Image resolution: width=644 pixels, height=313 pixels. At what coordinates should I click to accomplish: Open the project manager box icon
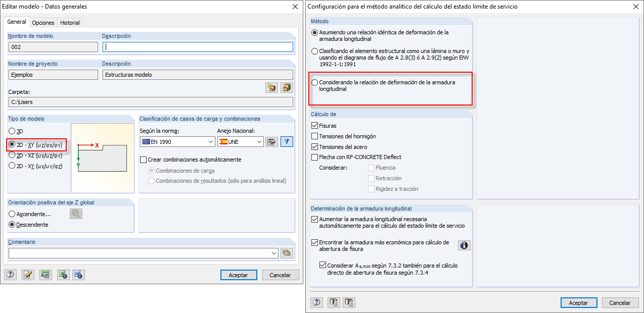[287, 87]
